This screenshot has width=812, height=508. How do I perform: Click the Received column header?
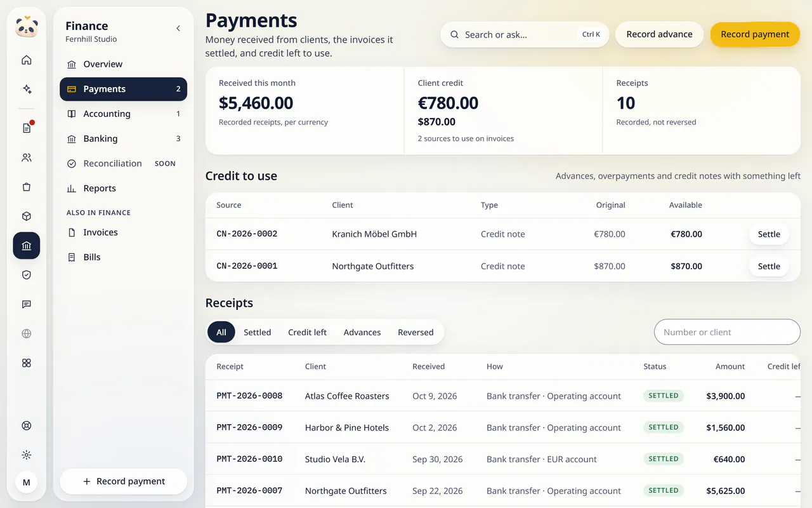click(428, 366)
